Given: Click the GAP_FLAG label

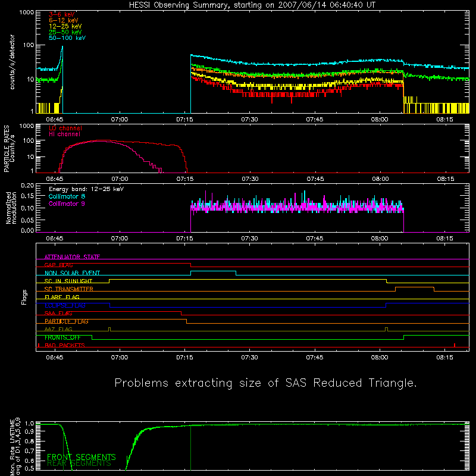Looking at the screenshot, I should (x=58, y=265).
